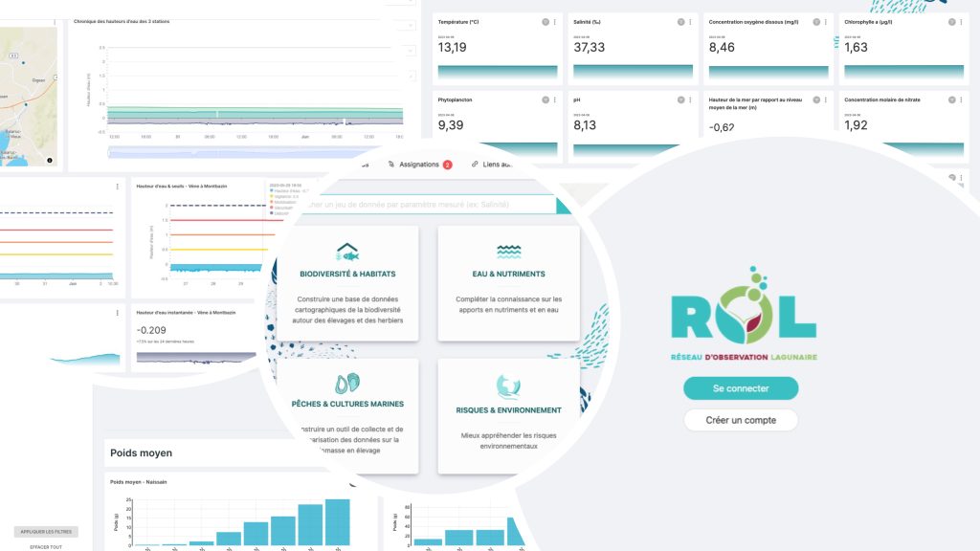Click the ROL Réseau d'Observation Lagunaire logo
This screenshot has width=980, height=551.
coord(744,314)
